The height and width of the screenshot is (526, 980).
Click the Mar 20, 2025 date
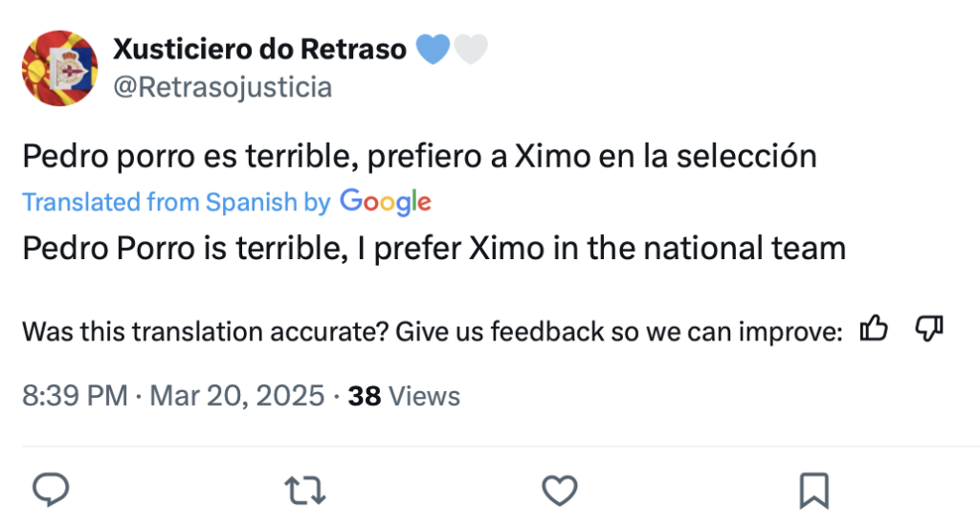237,395
